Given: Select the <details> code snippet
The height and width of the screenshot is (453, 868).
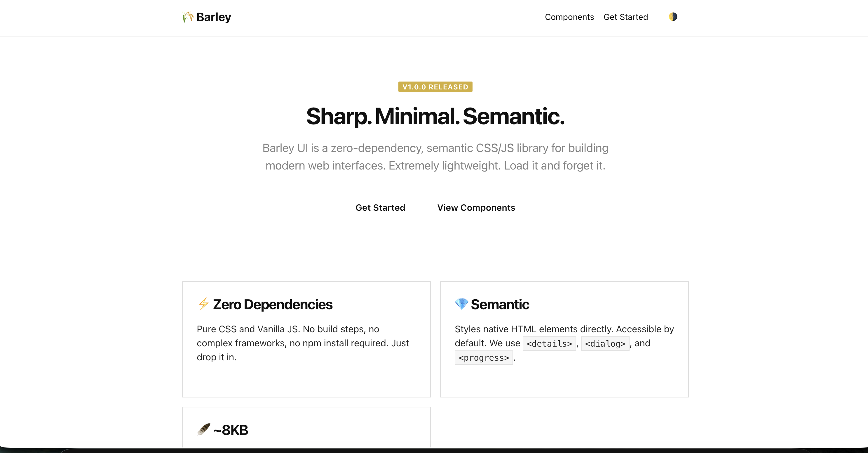Looking at the screenshot, I should 549,343.
